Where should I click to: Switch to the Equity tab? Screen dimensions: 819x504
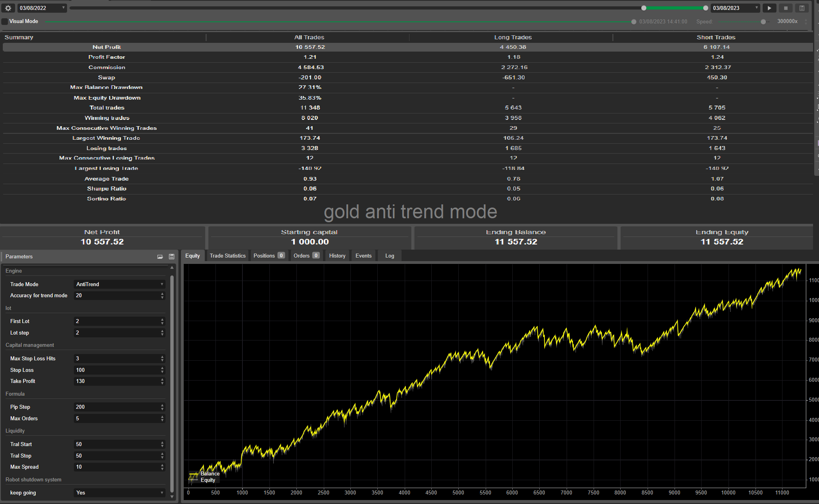192,256
